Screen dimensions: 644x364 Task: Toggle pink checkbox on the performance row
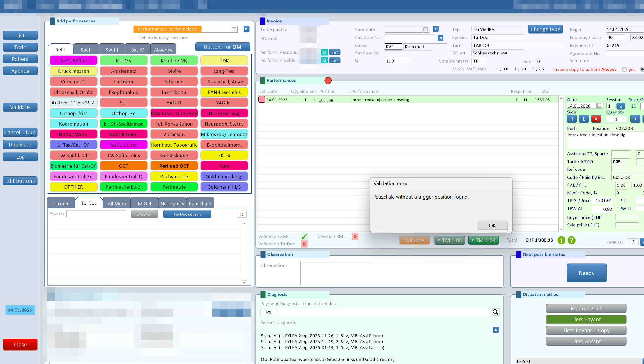click(261, 99)
